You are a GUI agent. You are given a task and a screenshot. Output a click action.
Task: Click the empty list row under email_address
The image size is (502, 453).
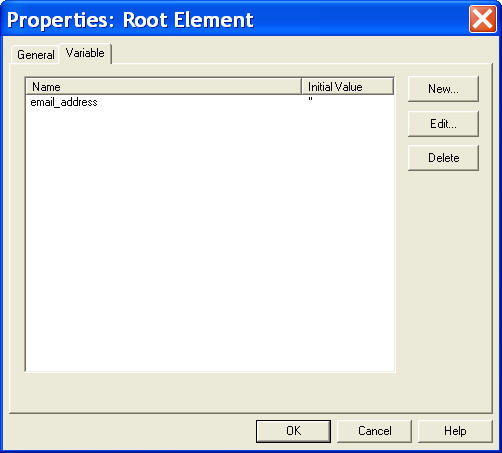[x=210, y=115]
